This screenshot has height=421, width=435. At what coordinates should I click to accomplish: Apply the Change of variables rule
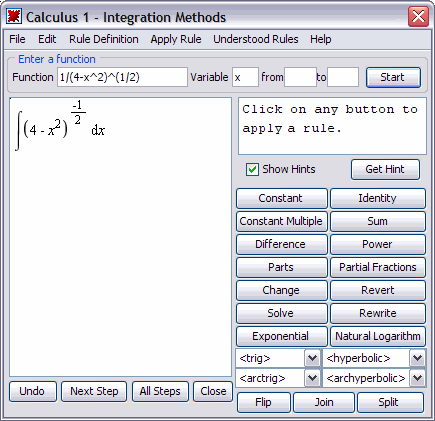[x=282, y=290]
